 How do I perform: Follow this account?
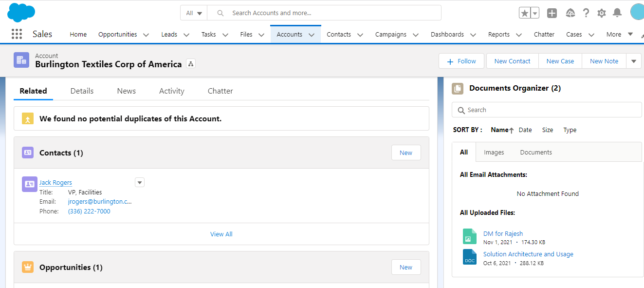pyautogui.click(x=461, y=60)
